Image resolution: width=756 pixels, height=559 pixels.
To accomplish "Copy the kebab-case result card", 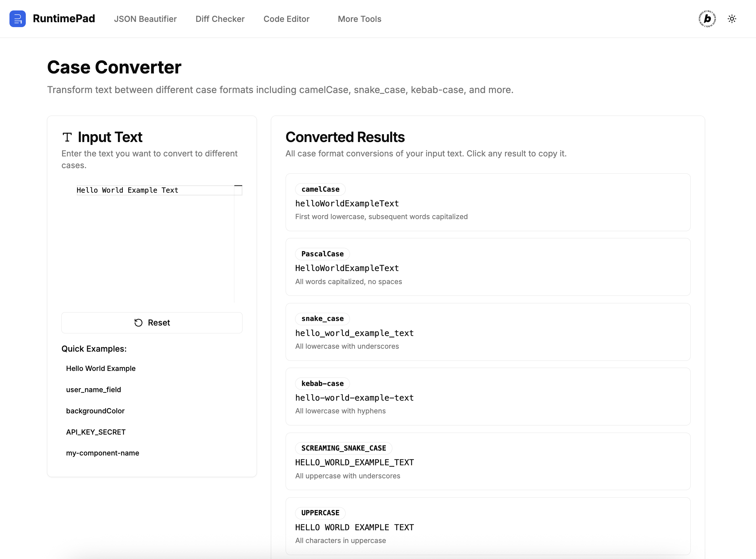I will pos(488,397).
